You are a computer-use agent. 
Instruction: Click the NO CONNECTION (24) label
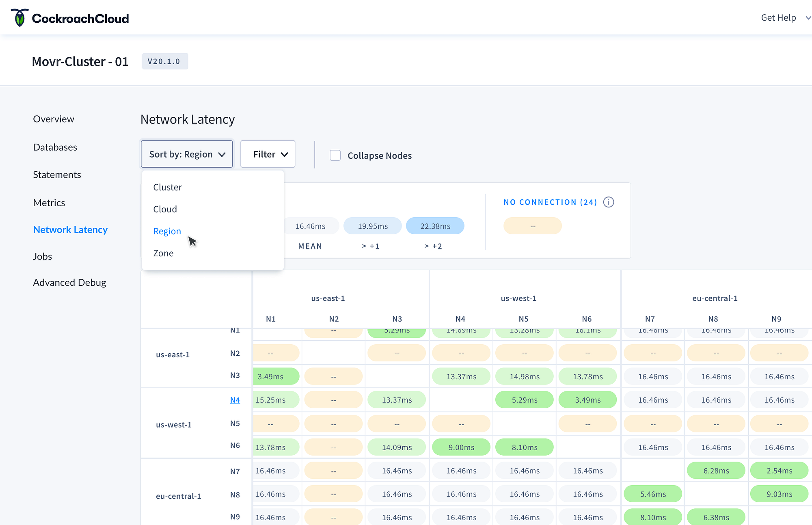point(550,202)
